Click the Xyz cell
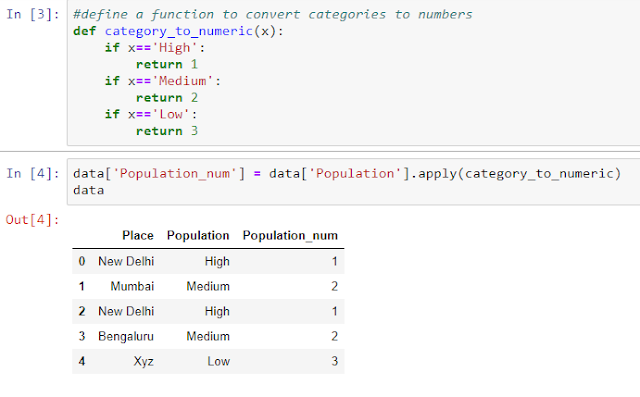This screenshot has height=397, width=640. tap(144, 362)
